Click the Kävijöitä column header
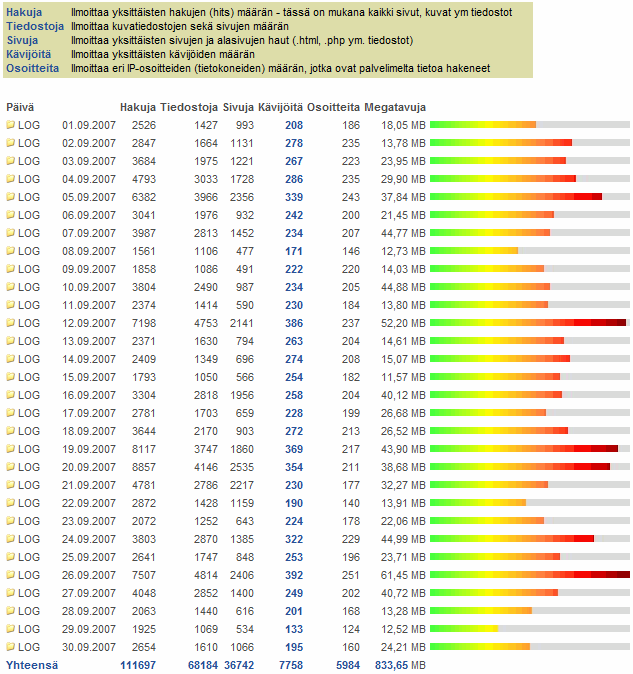This screenshot has width=633, height=674. coord(280,106)
